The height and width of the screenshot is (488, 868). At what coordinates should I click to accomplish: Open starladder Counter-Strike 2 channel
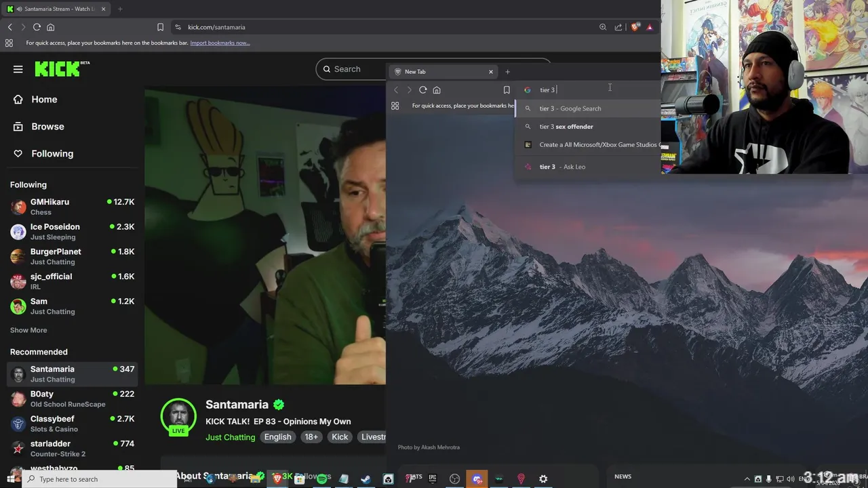click(x=72, y=449)
